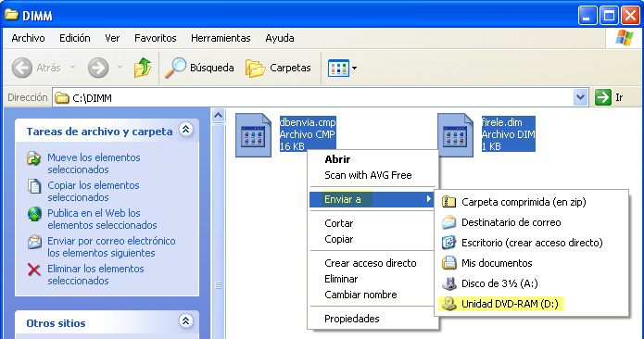
Task: Click Eliminar los elementos seleccionados link
Action: click(95, 274)
